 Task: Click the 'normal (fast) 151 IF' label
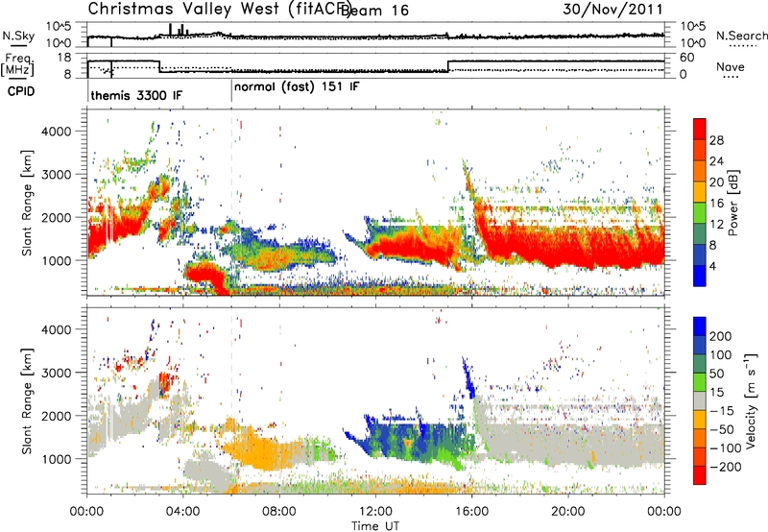(x=297, y=87)
